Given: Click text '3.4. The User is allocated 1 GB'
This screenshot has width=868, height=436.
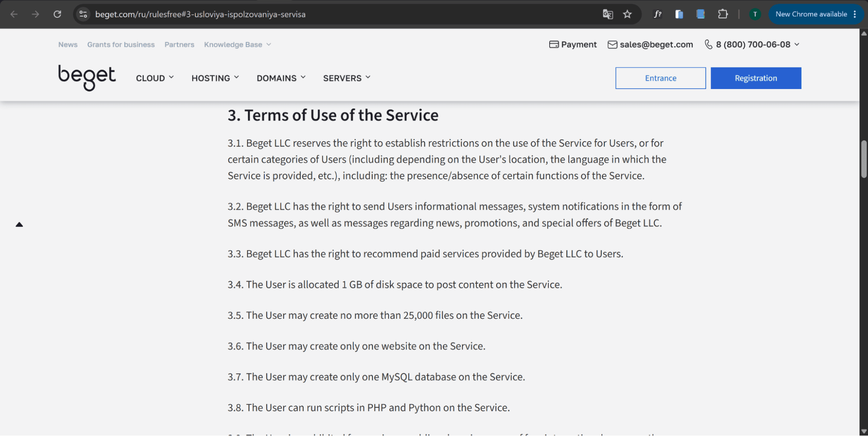Looking at the screenshot, I should point(295,285).
